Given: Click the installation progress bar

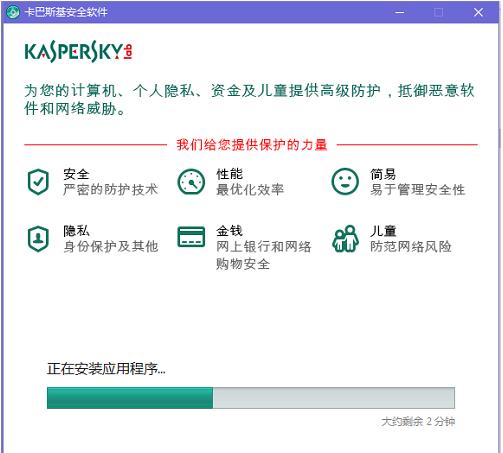Looking at the screenshot, I should [x=251, y=398].
